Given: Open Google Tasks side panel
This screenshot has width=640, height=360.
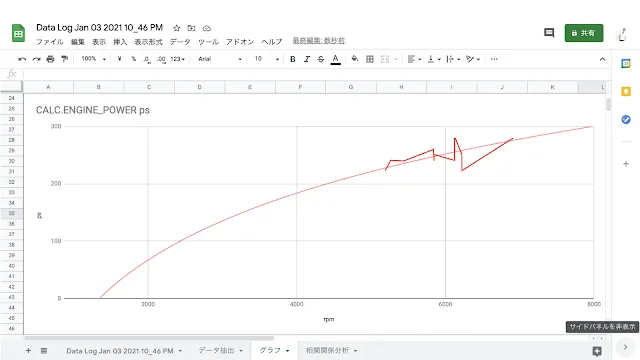Looking at the screenshot, I should (x=626, y=119).
